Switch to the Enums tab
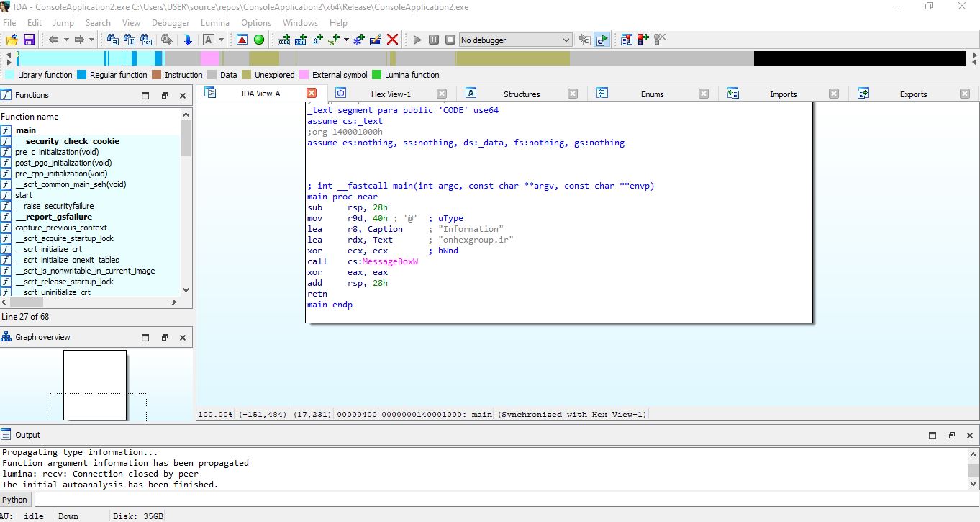This screenshot has height=522, width=980. pyautogui.click(x=652, y=94)
